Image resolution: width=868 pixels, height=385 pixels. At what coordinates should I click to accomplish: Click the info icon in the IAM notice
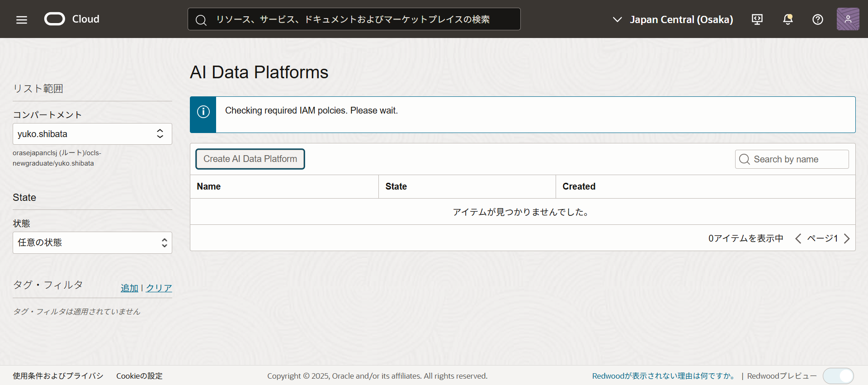[203, 112]
